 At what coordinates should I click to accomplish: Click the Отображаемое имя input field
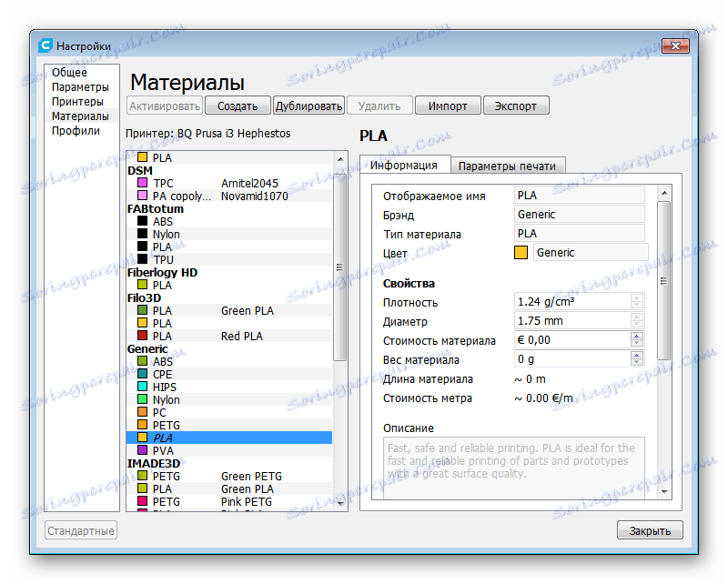pyautogui.click(x=580, y=196)
